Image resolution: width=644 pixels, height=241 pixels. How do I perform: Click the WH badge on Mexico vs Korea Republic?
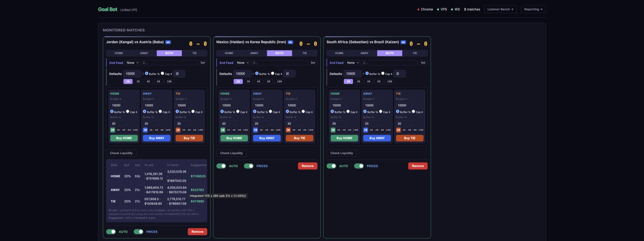tap(290, 42)
